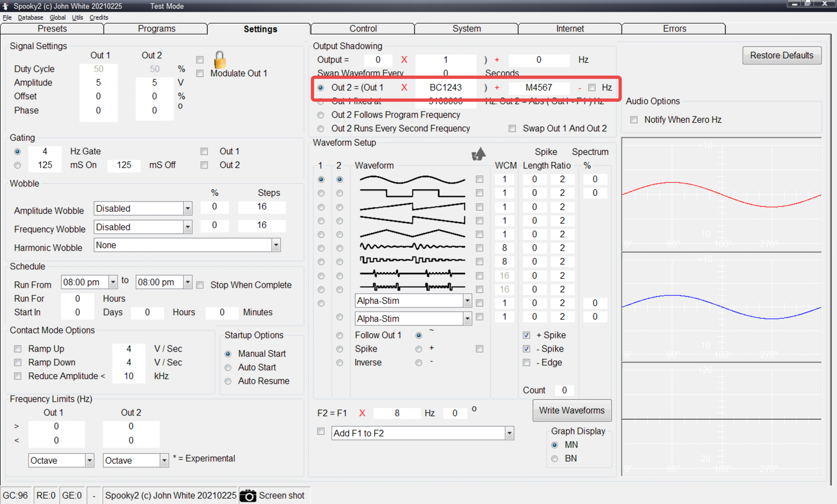Select the Auto Start radio option

click(x=228, y=367)
